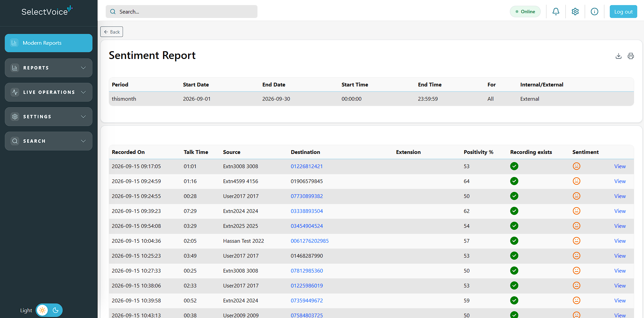
Task: Download the Sentiment Report
Action: click(x=619, y=56)
